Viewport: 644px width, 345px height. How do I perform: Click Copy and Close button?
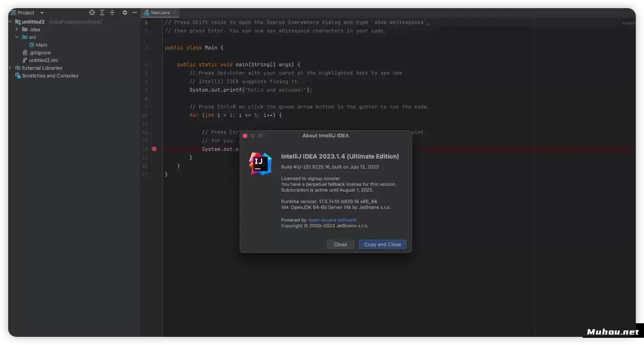tap(383, 244)
